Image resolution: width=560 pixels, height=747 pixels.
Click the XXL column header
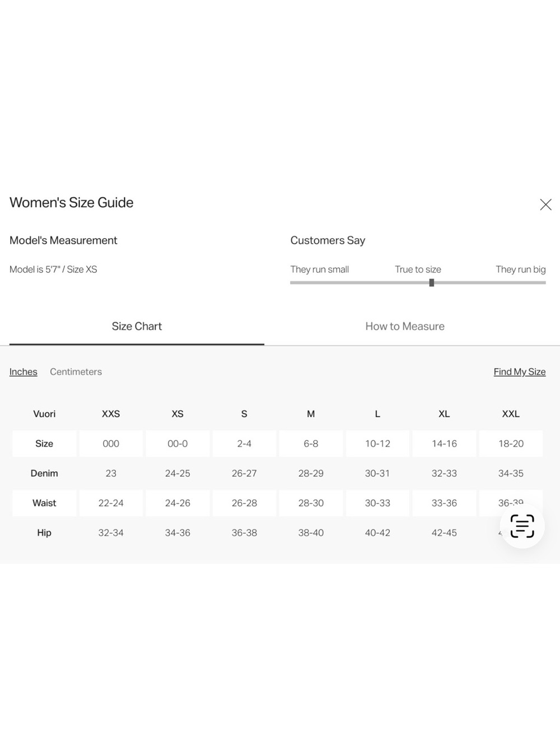click(x=511, y=414)
